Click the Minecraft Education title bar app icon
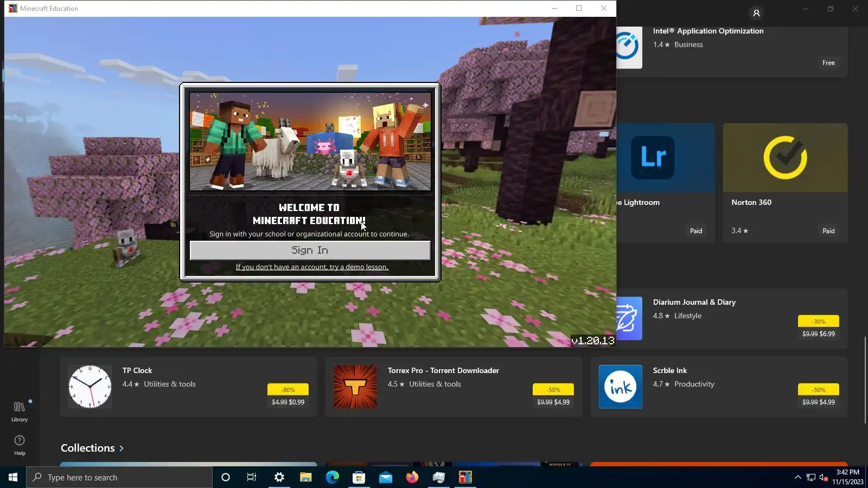 pos(12,8)
